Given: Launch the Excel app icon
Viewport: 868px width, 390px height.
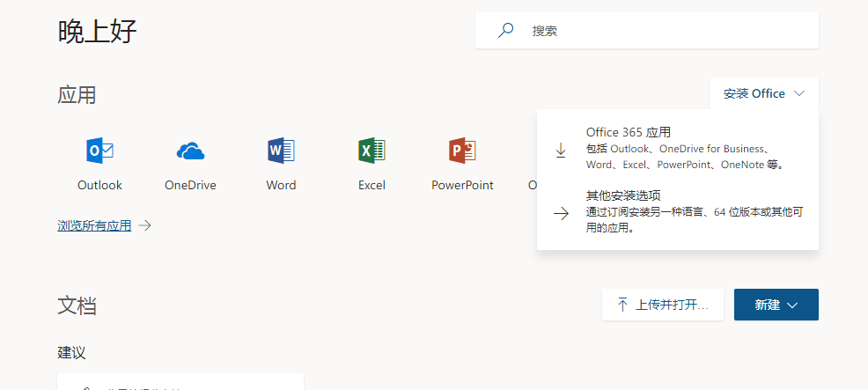Looking at the screenshot, I should coord(371,151).
